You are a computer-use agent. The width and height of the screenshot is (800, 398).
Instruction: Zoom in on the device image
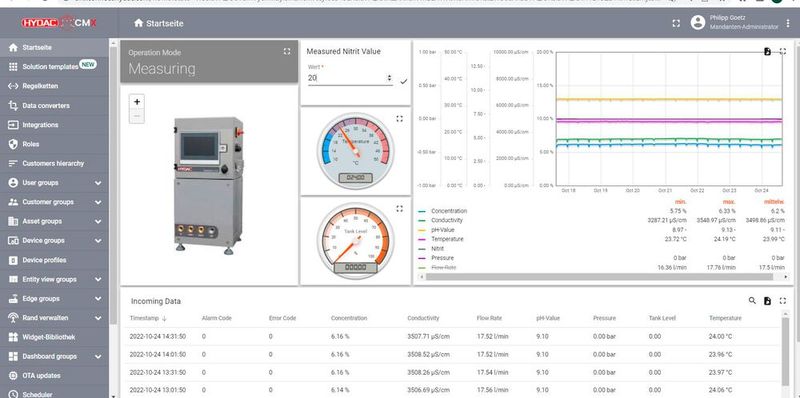pyautogui.click(x=137, y=102)
